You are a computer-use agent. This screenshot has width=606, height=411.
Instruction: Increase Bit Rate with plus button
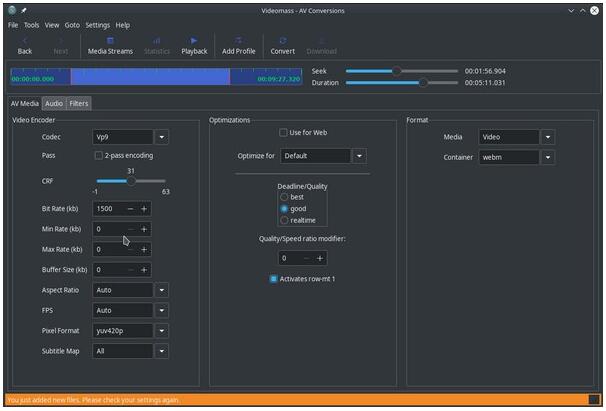tap(144, 209)
